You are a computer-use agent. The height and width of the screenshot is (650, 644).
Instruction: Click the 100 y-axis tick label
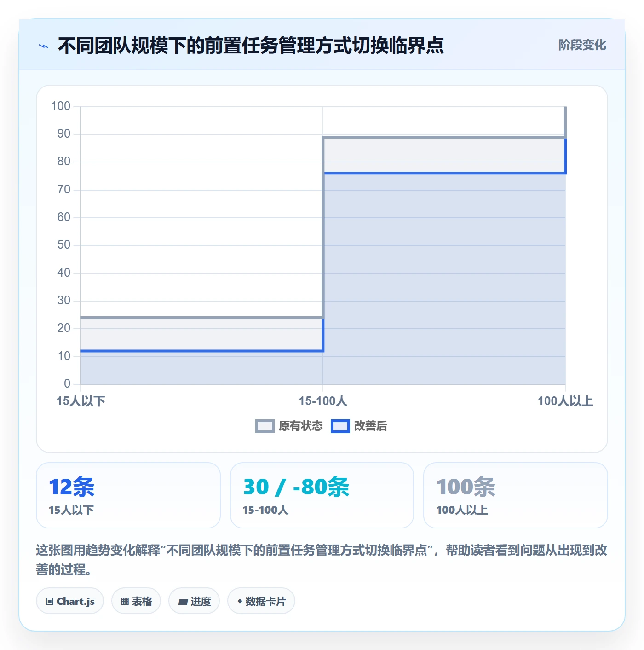[x=61, y=106]
